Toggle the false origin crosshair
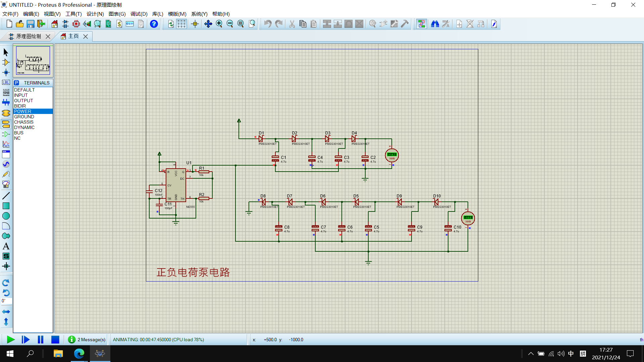 [195, 24]
